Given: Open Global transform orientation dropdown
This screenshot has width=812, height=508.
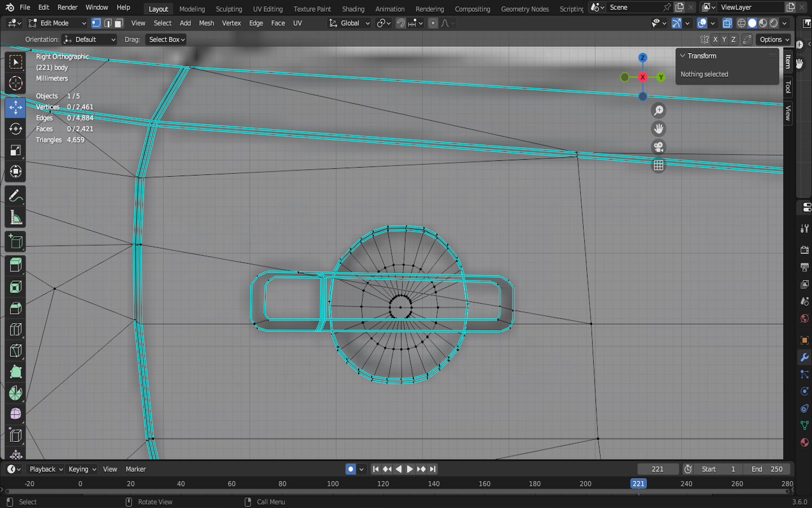Looking at the screenshot, I should click(350, 23).
